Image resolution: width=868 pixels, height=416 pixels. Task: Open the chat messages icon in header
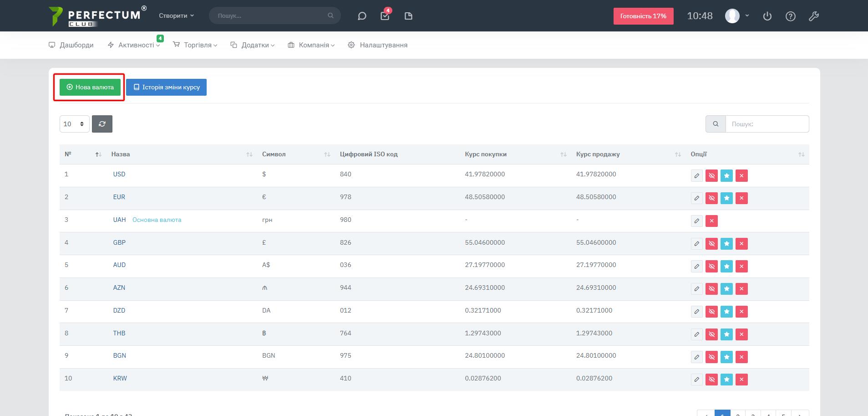(x=362, y=16)
